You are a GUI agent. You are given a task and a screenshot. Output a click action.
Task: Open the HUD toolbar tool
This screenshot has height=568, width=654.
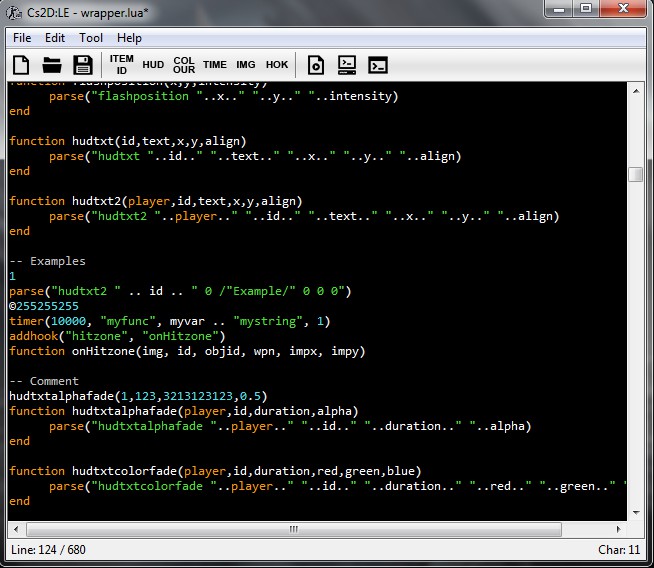(153, 65)
